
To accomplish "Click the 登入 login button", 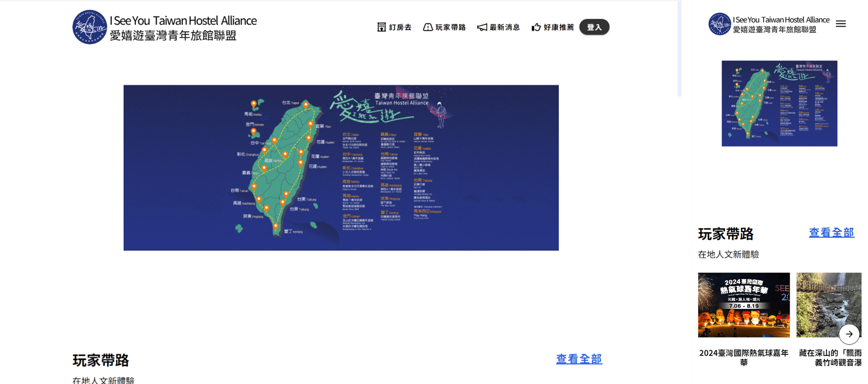I will (594, 27).
